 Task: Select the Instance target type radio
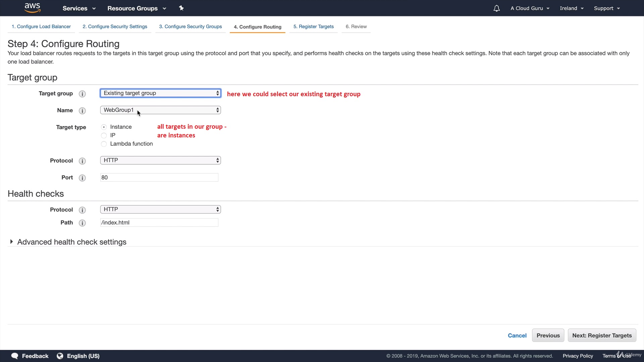[104, 127]
